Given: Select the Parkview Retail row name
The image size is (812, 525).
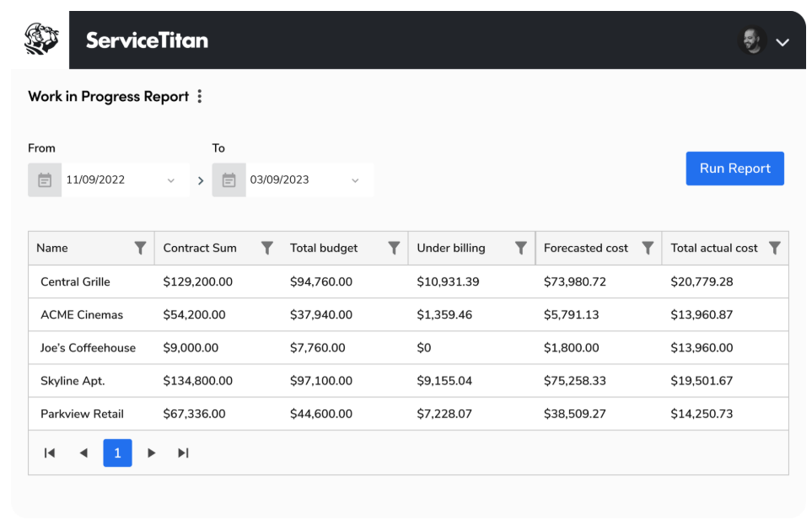Looking at the screenshot, I should [82, 414].
